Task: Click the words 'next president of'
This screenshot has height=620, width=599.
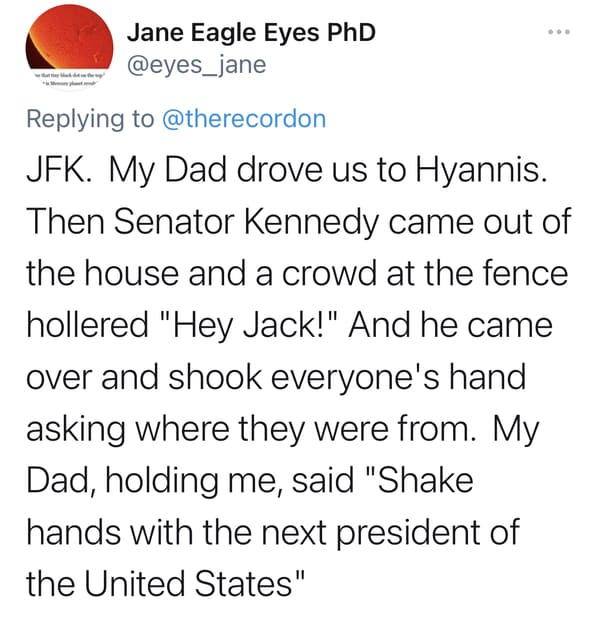Action: (391, 532)
